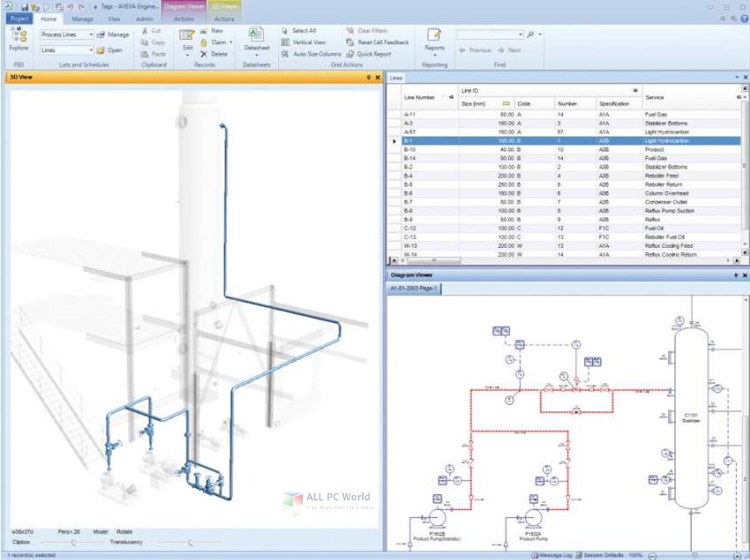Pin the Diagram Viewer panel
This screenshot has width=750, height=560.
(736, 275)
